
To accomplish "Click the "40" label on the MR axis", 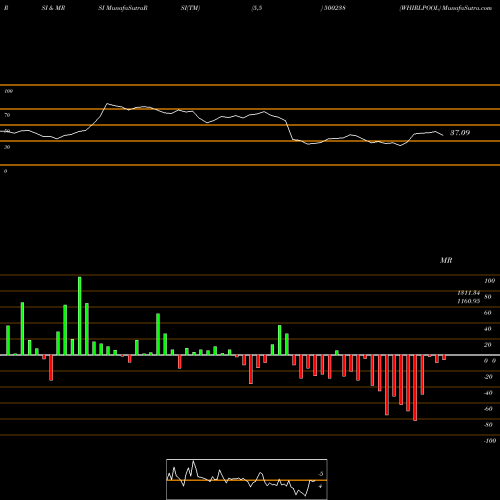I will 488,329.
